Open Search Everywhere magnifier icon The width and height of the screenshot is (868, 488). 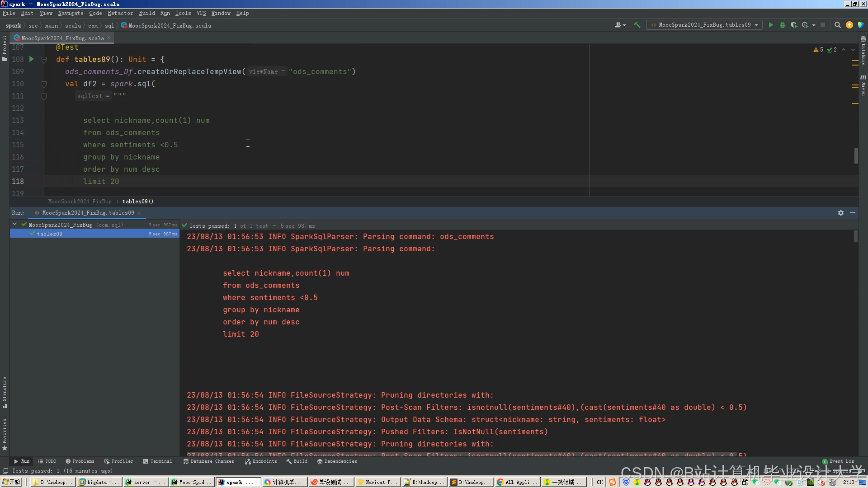pos(837,25)
